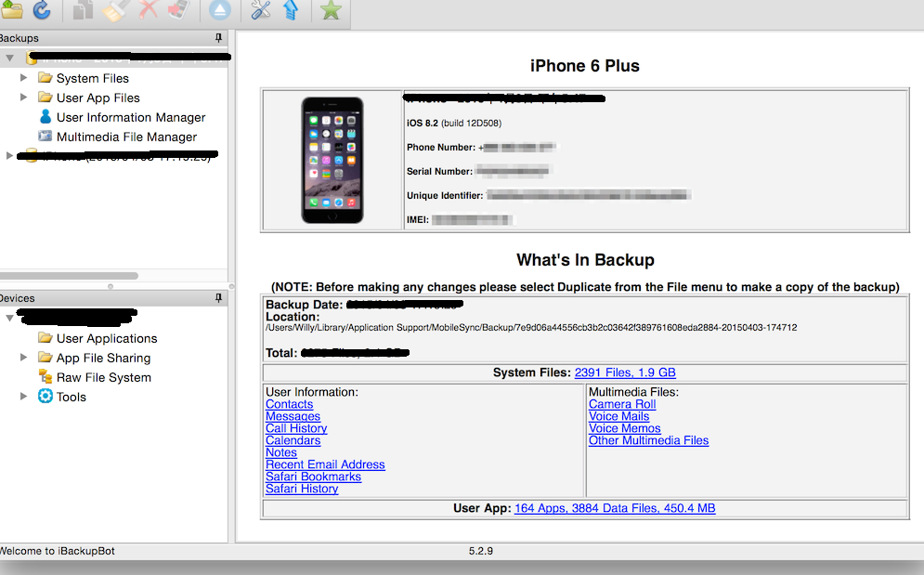
Task: Open the Safari Bookmarks link
Action: pyautogui.click(x=314, y=477)
